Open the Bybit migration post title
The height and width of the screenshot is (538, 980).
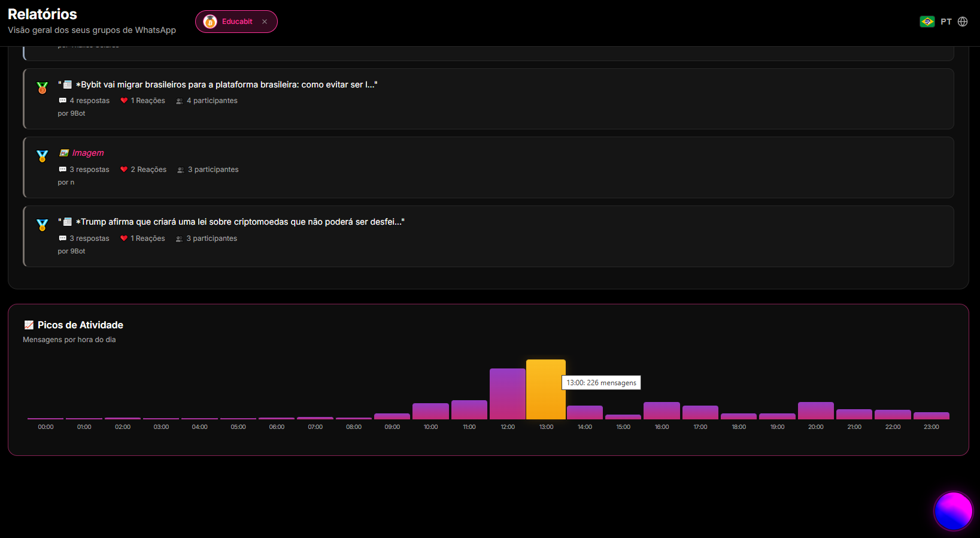coord(218,84)
